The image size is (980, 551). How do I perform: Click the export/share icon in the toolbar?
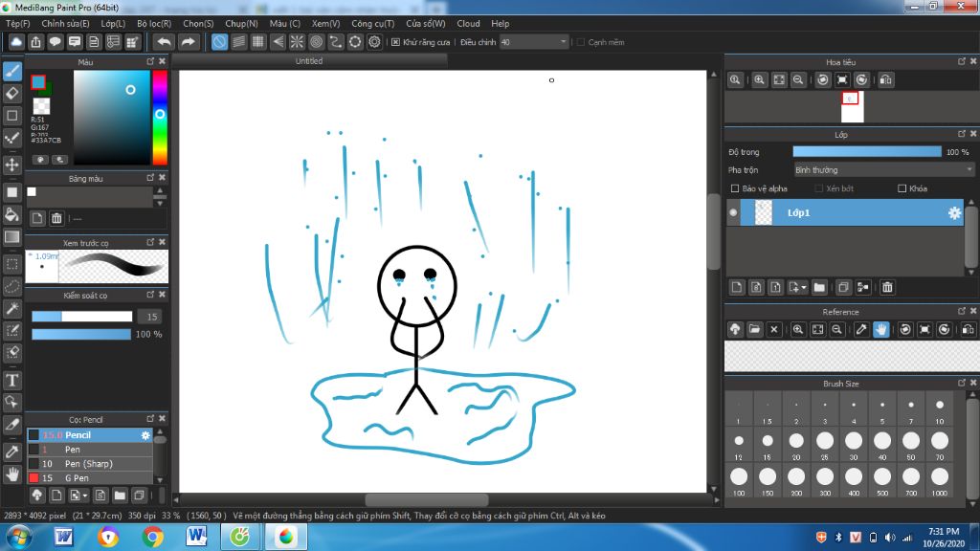pyautogui.click(x=35, y=42)
